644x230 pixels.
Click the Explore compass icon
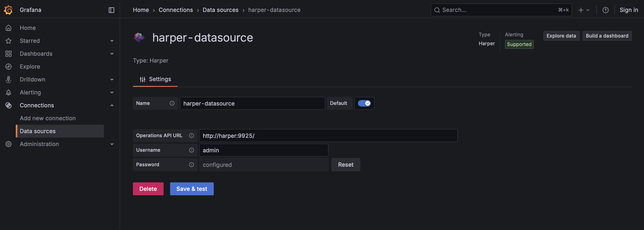click(8, 67)
